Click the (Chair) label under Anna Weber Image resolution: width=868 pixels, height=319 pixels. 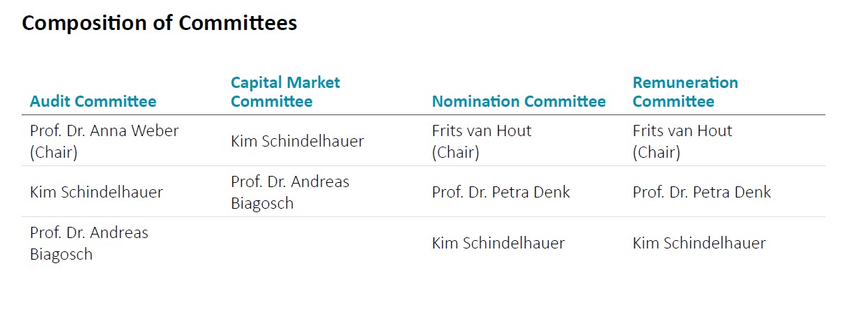click(x=54, y=153)
